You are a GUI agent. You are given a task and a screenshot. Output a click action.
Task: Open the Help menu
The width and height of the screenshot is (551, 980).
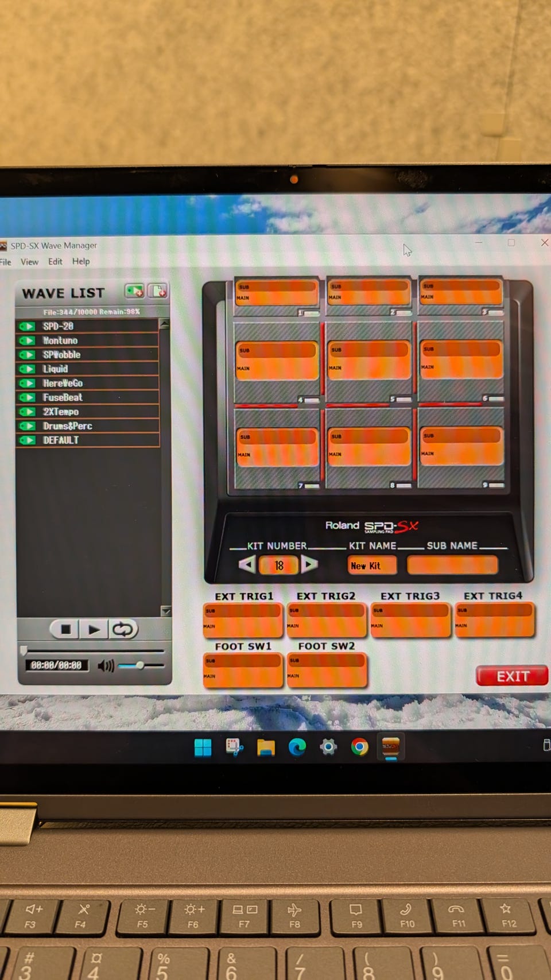pos(81,261)
